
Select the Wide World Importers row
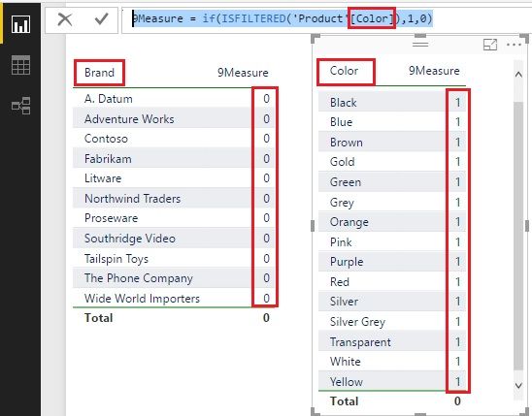174,299
